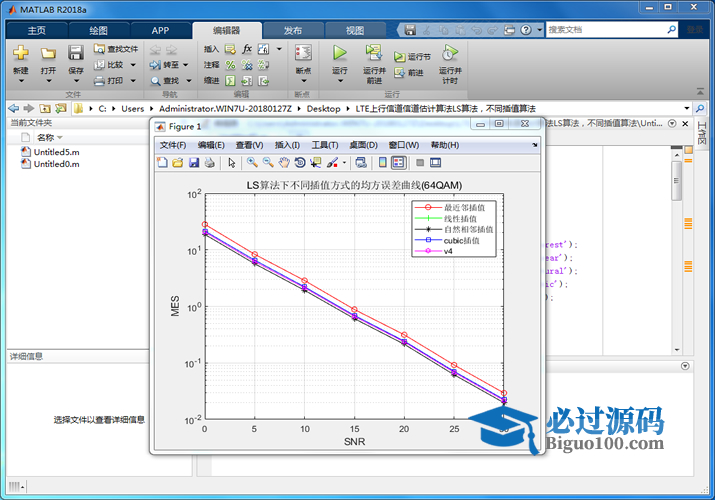715x500 pixels.
Task: Open Figure 1 帮助(H) menu
Action: tap(445, 145)
